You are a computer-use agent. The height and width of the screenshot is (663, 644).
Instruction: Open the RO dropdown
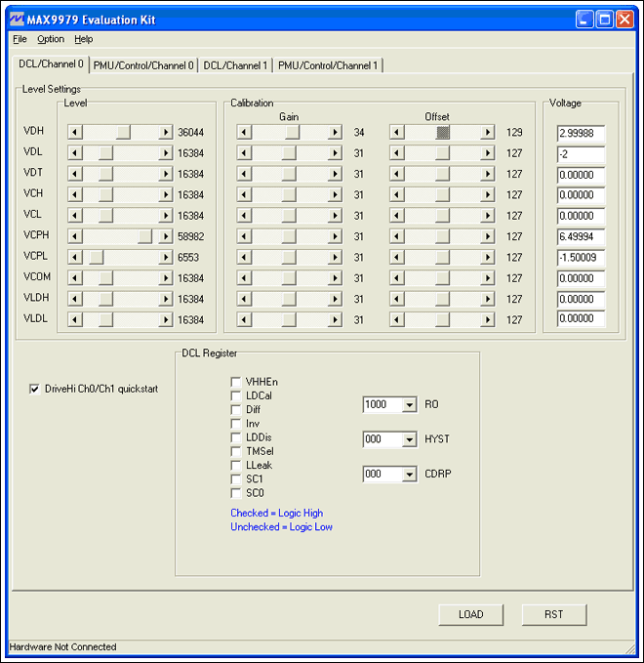click(409, 405)
